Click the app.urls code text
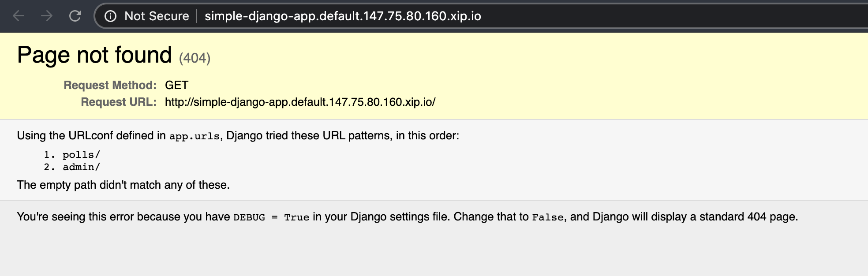868x276 pixels. pyautogui.click(x=194, y=136)
